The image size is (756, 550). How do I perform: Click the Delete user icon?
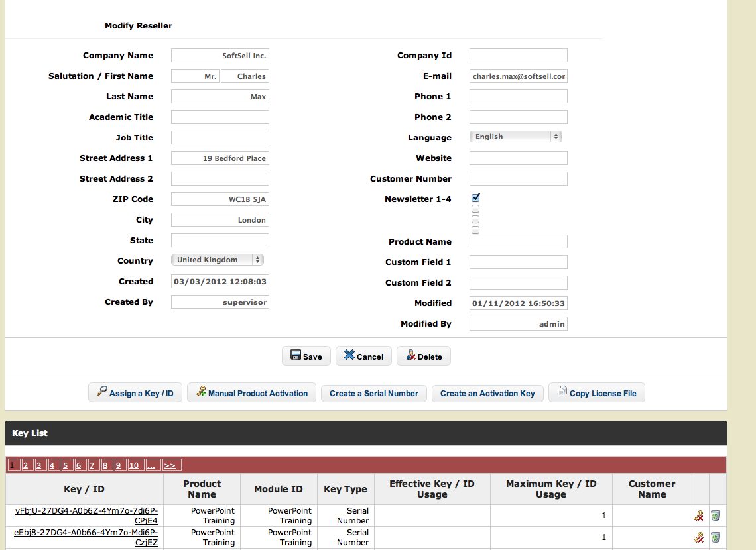[x=410, y=355]
